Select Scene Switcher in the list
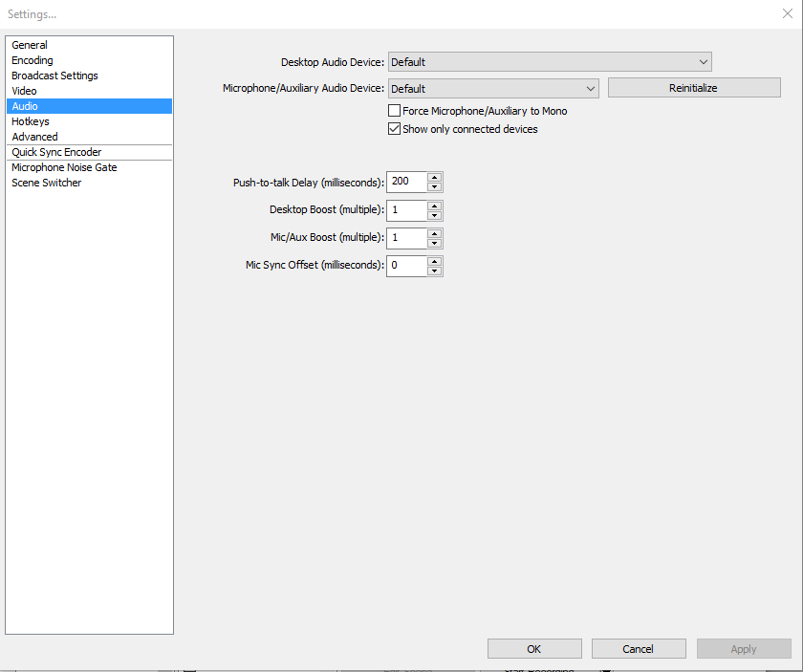The width and height of the screenshot is (803, 672). point(89,183)
